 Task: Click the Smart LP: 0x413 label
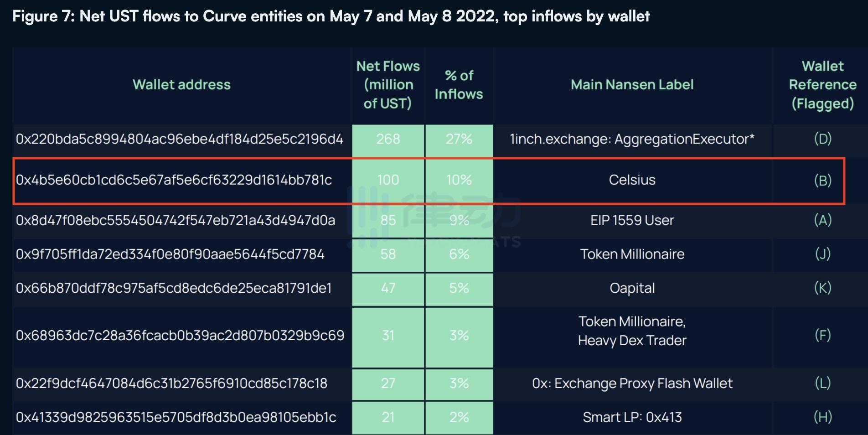tap(632, 417)
